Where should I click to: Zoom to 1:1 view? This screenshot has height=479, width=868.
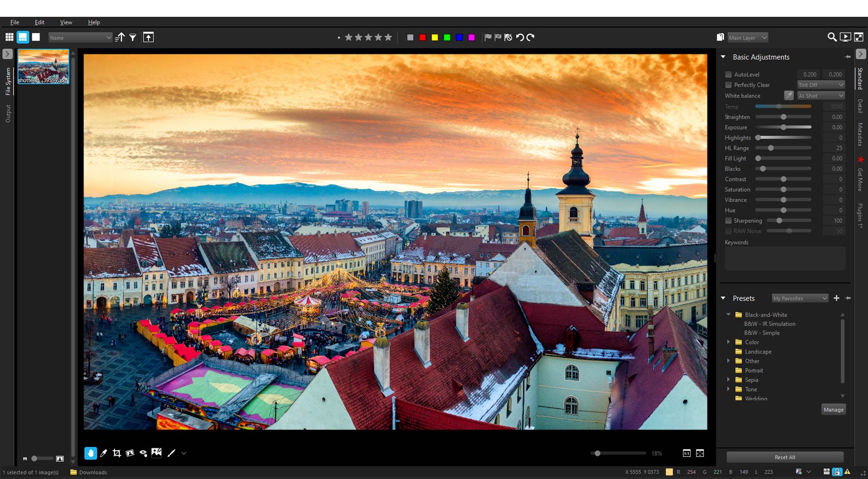687,453
